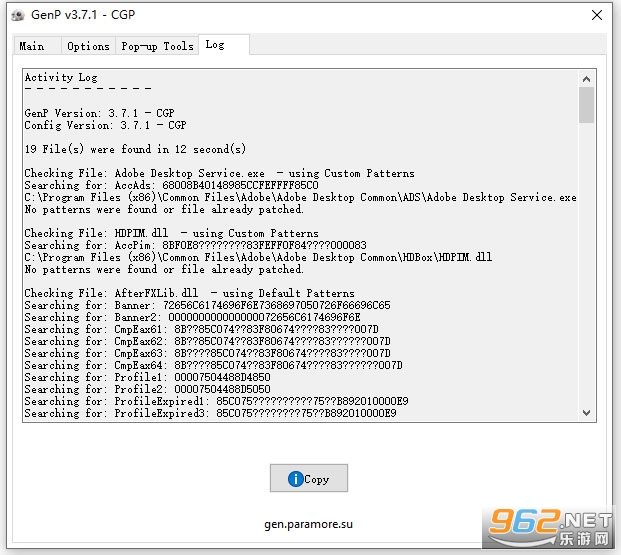The image size is (621, 555).
Task: Click the GenP app icon in title bar
Action: (18, 15)
